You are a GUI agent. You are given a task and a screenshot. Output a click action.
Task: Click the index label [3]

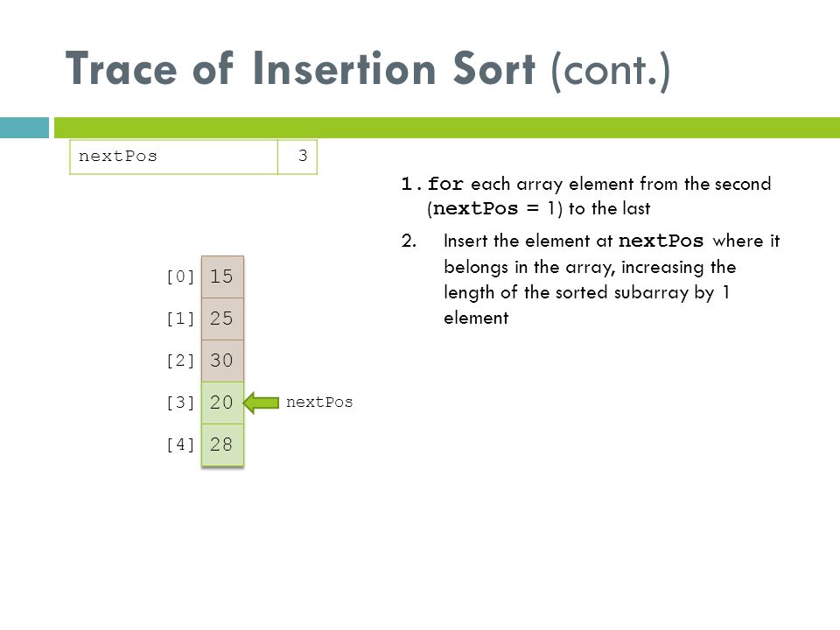[180, 402]
